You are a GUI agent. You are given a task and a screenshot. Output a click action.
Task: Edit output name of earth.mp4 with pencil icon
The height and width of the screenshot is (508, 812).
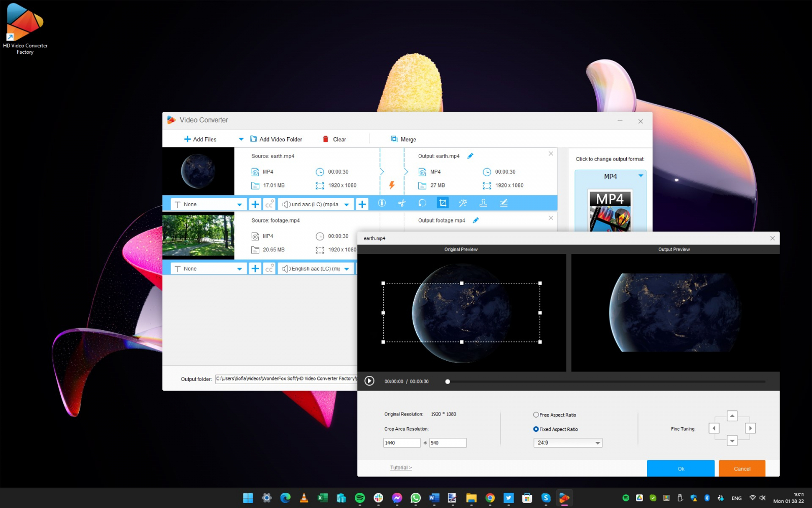pos(470,156)
